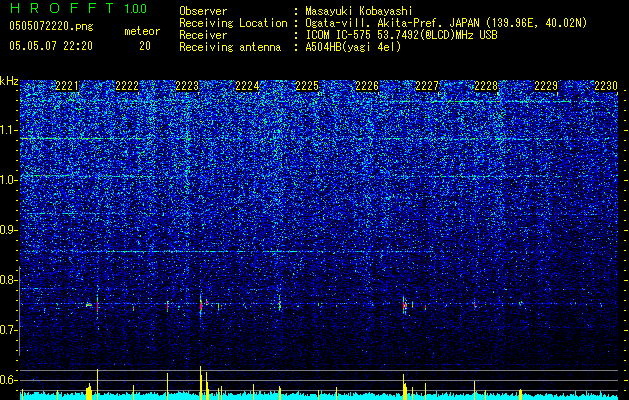Click the 2228 time marker
629x400 pixels.
pos(486,86)
